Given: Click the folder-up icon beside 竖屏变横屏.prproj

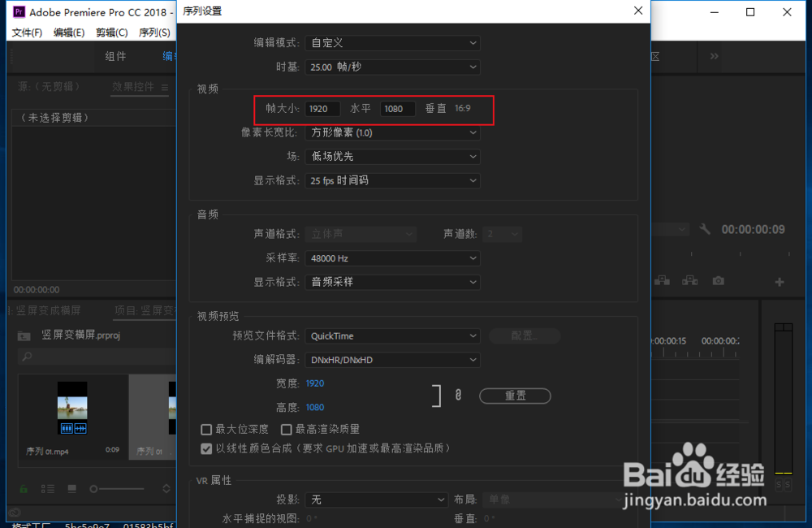Looking at the screenshot, I should pyautogui.click(x=24, y=335).
